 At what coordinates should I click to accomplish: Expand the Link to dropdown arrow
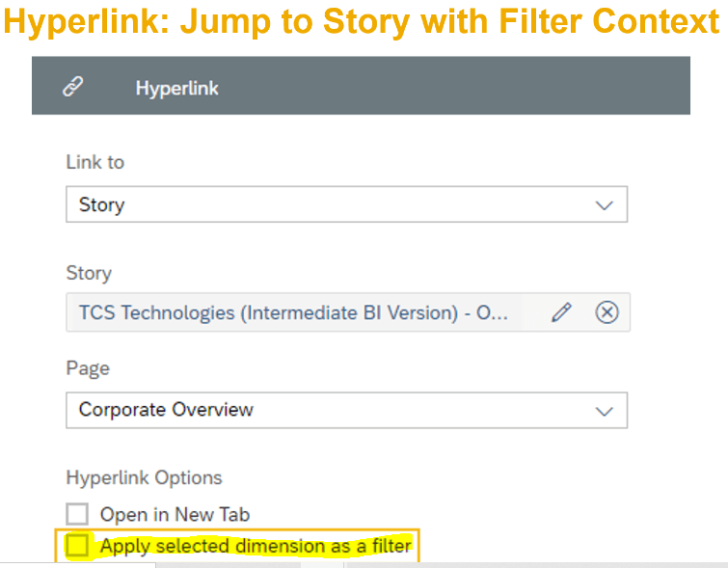click(x=605, y=205)
